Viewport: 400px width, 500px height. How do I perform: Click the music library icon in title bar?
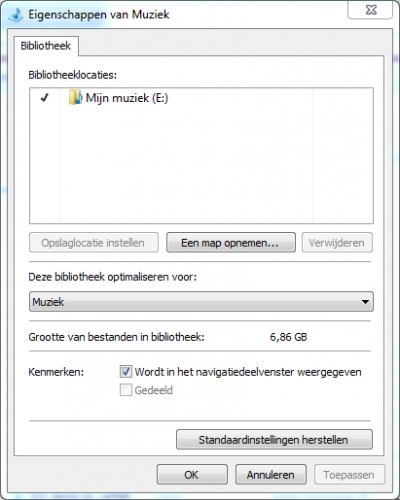(15, 15)
